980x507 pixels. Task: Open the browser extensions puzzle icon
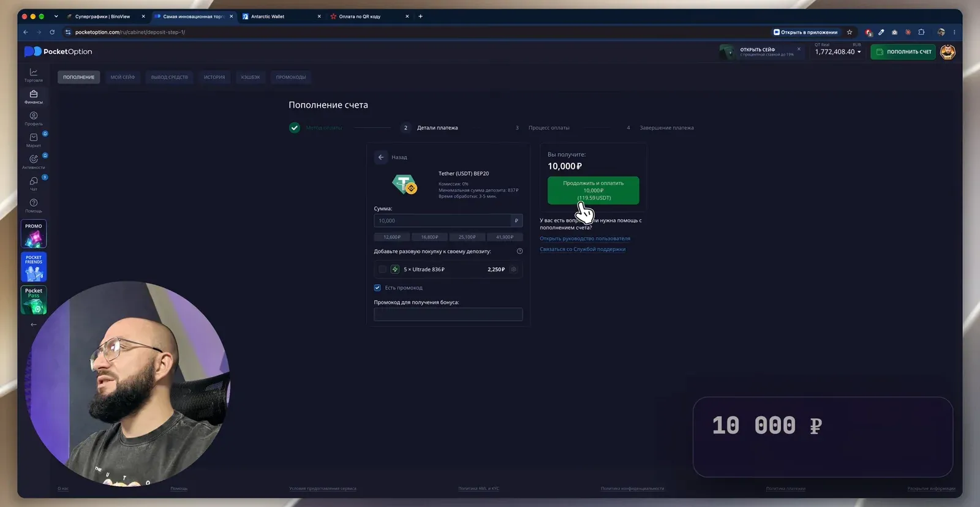click(x=921, y=32)
